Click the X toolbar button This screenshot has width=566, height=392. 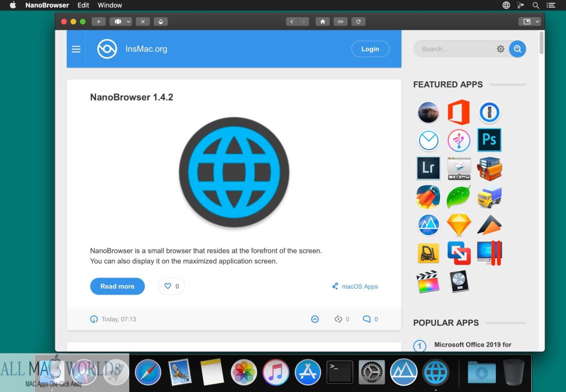(x=143, y=22)
